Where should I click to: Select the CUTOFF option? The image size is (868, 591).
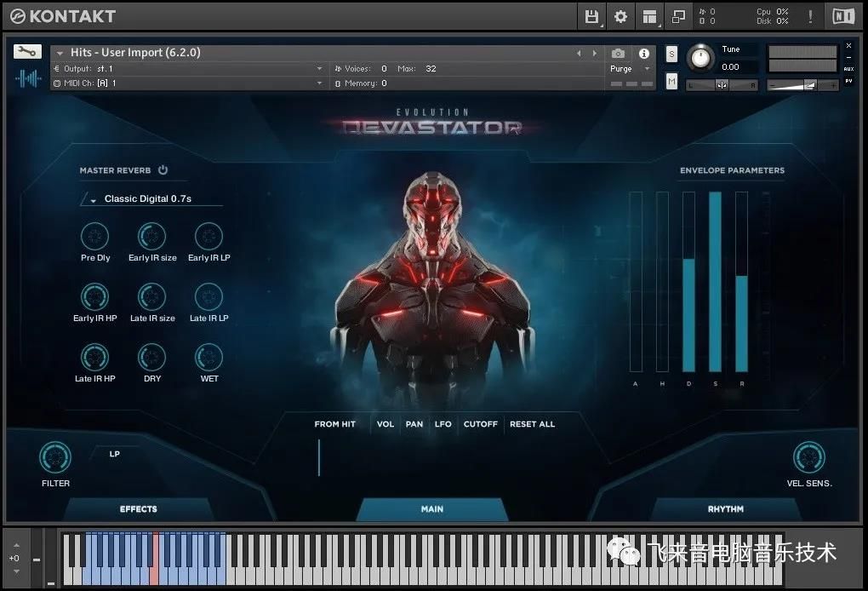click(x=481, y=424)
